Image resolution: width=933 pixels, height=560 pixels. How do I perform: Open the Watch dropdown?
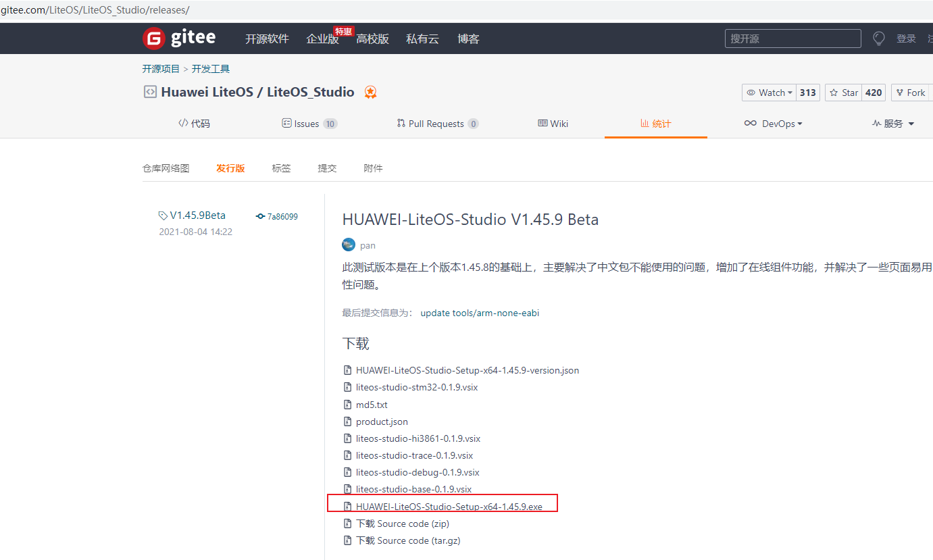(769, 93)
